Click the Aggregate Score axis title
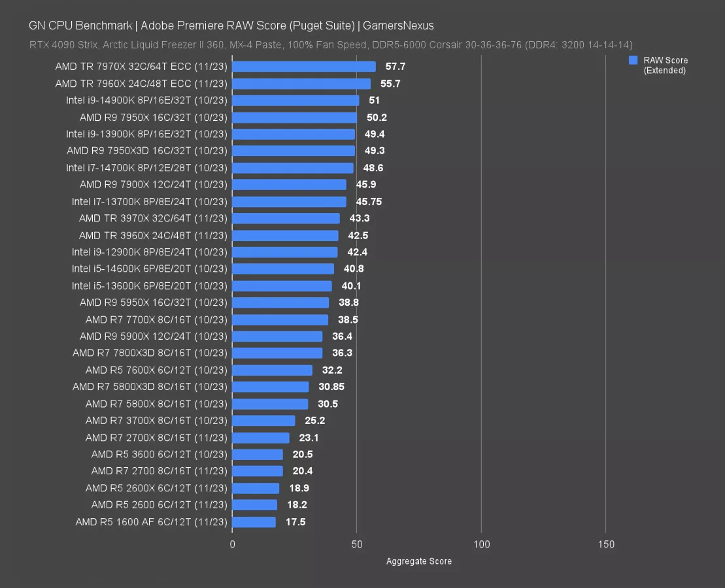The image size is (725, 588). point(418,561)
